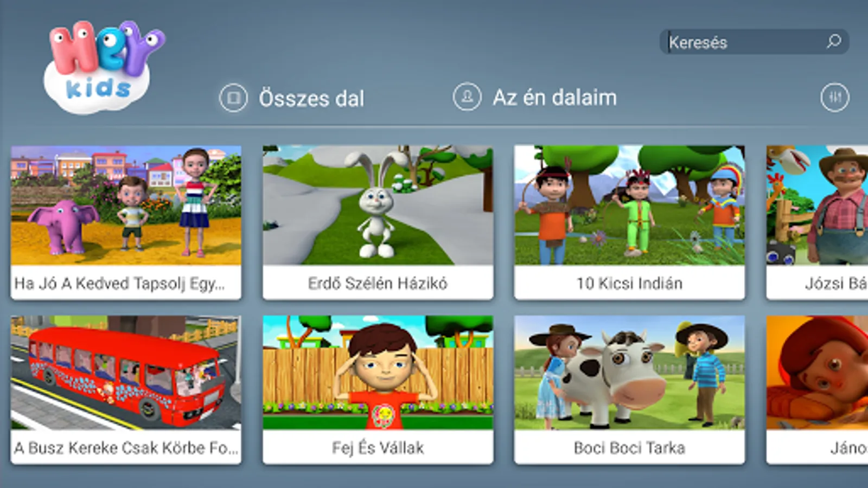Select the Boci Boci Tarka title
This screenshot has height=488, width=868.
pyautogui.click(x=629, y=448)
